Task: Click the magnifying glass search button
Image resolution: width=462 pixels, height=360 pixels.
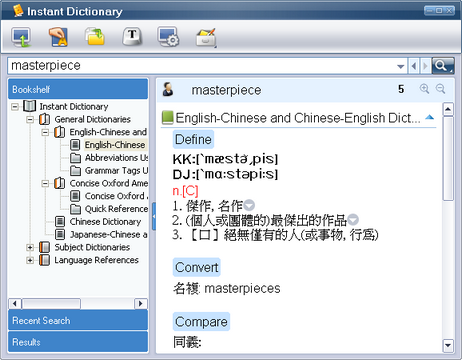Action: 443,66
